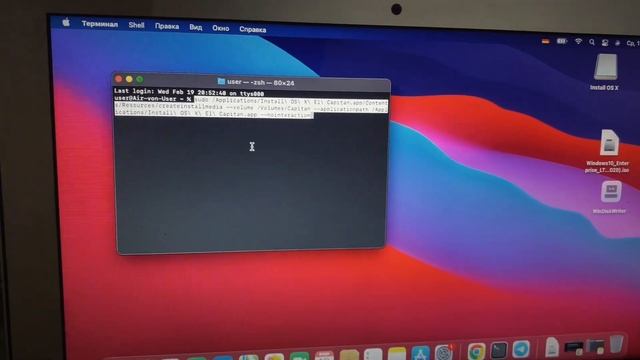Image resolution: width=640 pixels, height=360 pixels.
Task: Close the Terminal window with red button
Action: click(x=119, y=79)
